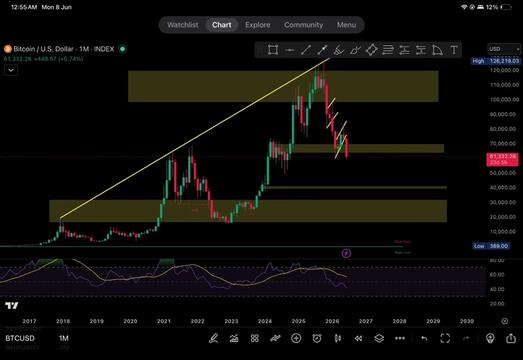Tap the 2030 label on time axis
The image size is (523, 360).
(x=467, y=321)
